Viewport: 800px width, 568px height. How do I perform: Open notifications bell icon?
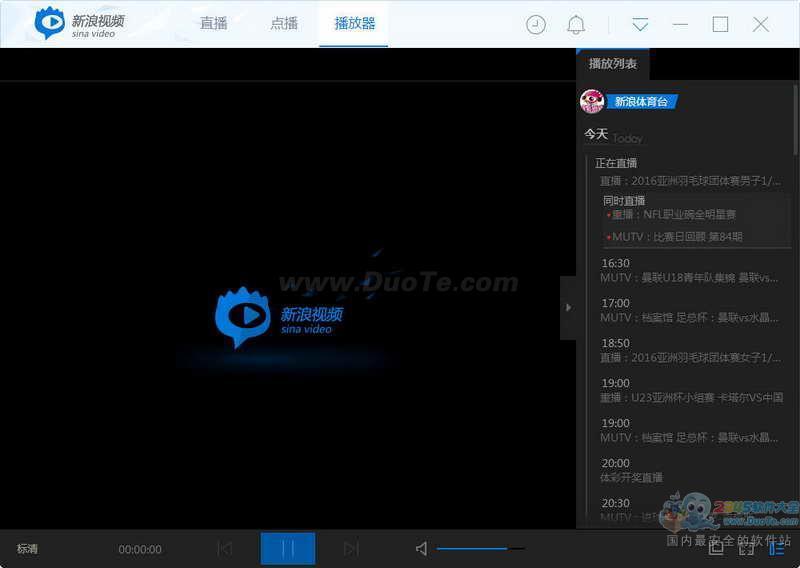coord(577,25)
